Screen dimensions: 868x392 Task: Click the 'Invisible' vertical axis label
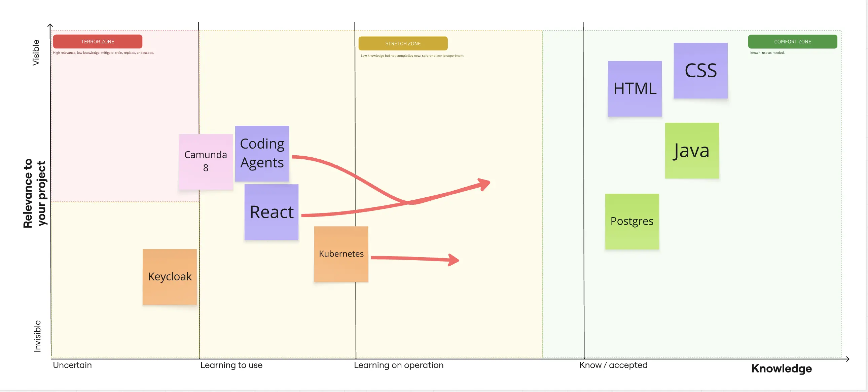click(x=37, y=336)
